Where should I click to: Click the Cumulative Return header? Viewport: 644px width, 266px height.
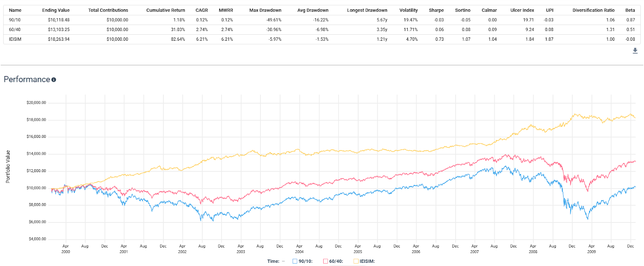pos(166,10)
